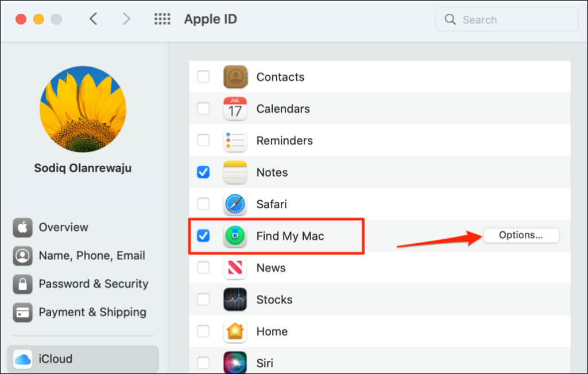Image resolution: width=588 pixels, height=374 pixels.
Task: Show all preferences with the grid icon
Action: (163, 19)
